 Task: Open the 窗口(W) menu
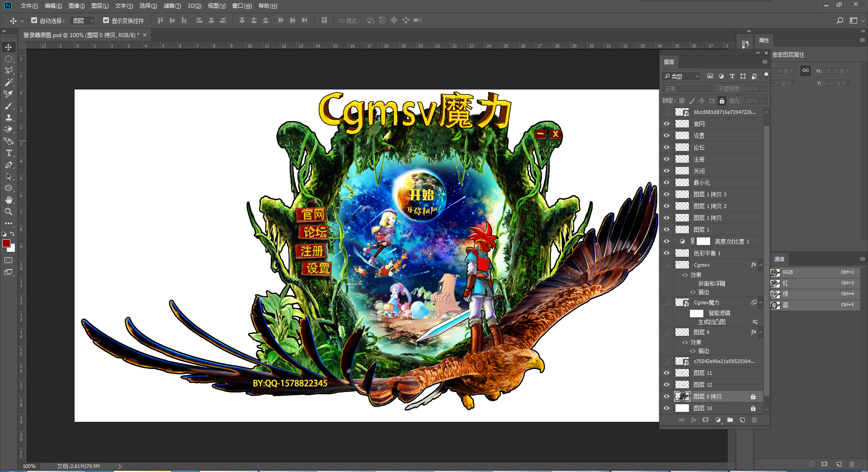click(x=242, y=6)
